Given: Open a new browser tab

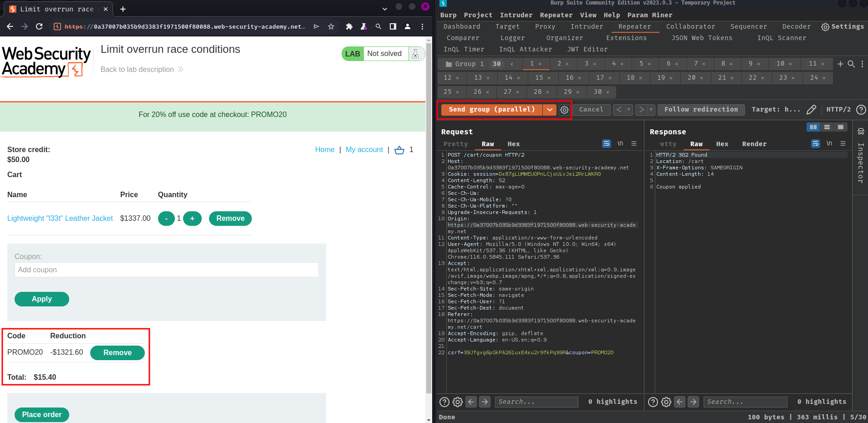Looking at the screenshot, I should (123, 9).
